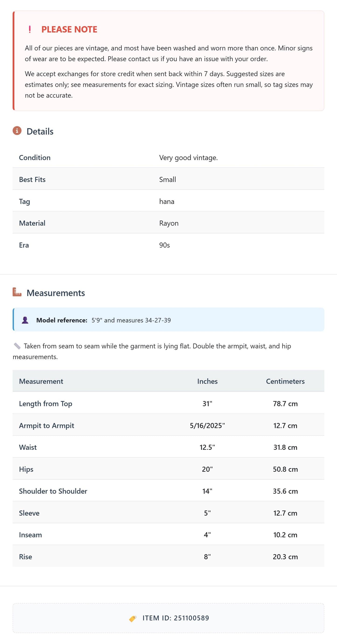The width and height of the screenshot is (337, 644).
Task: Click the Measurements ruler icon
Action: click(17, 292)
